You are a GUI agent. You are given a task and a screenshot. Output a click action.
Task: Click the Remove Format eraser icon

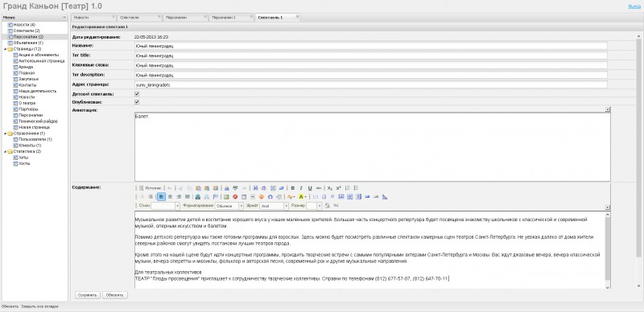click(281, 188)
